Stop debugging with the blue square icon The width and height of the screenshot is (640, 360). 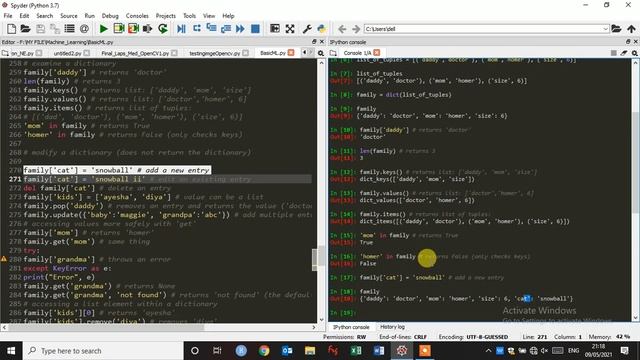point(255,29)
